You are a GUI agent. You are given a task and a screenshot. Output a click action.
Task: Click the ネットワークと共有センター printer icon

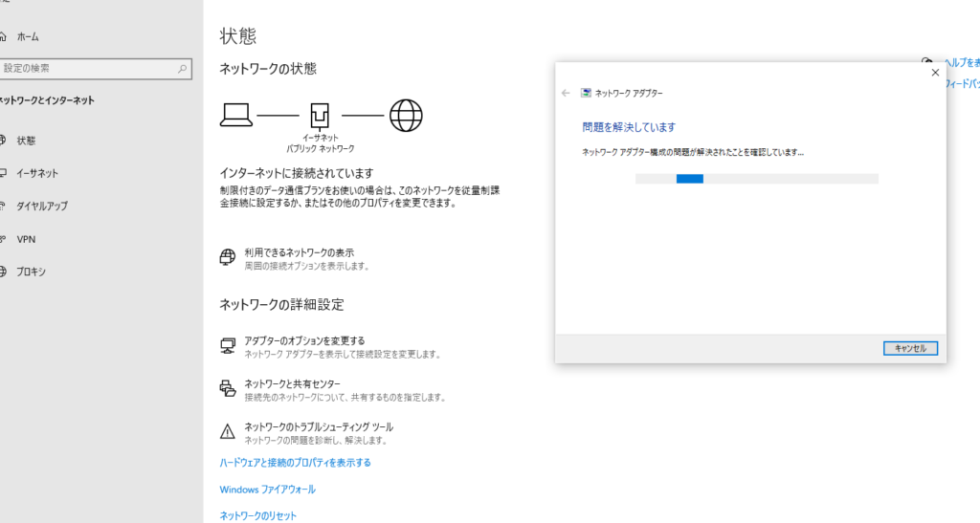point(228,388)
